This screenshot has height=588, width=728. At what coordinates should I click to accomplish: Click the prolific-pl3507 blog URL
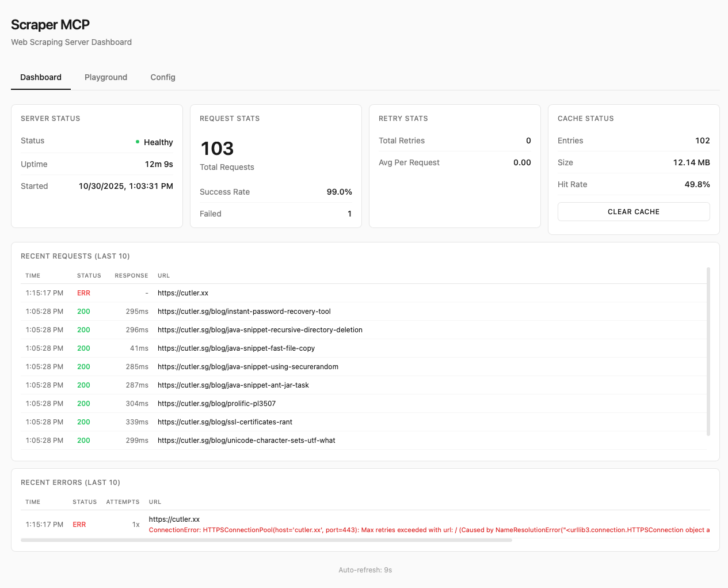pos(216,404)
